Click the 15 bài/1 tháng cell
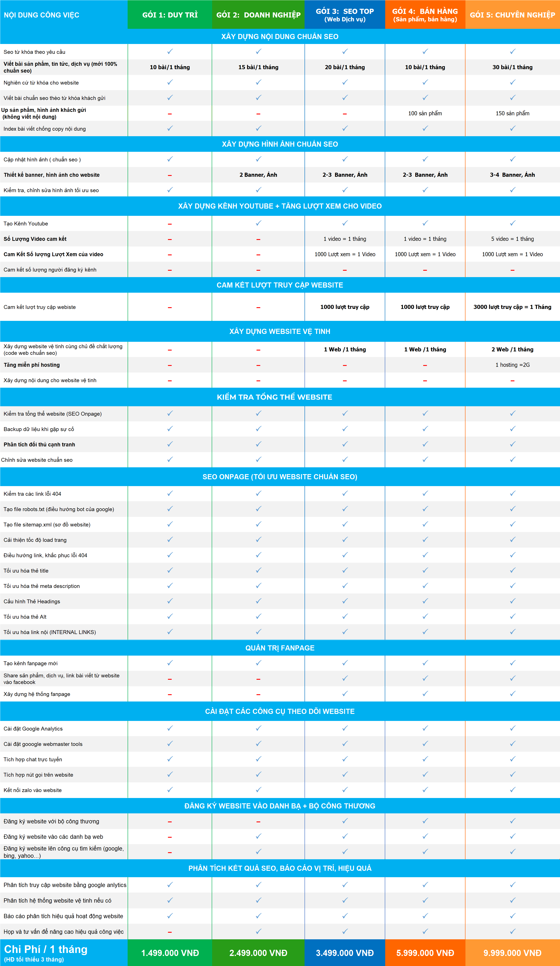 click(x=258, y=67)
